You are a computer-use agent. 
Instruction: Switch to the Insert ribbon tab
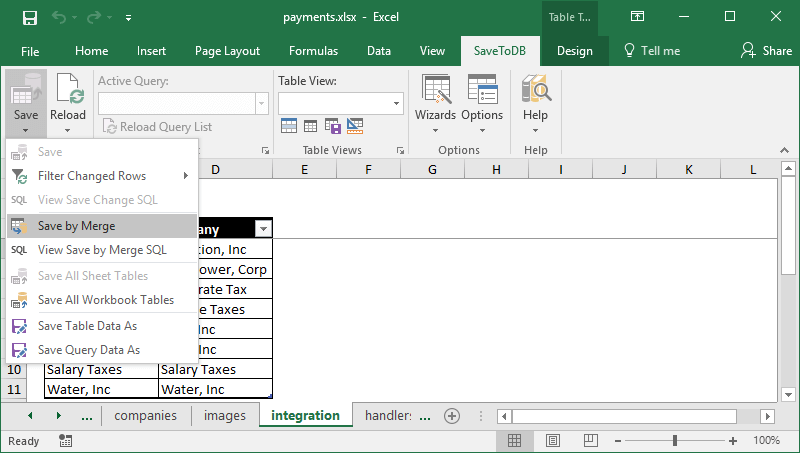151,51
